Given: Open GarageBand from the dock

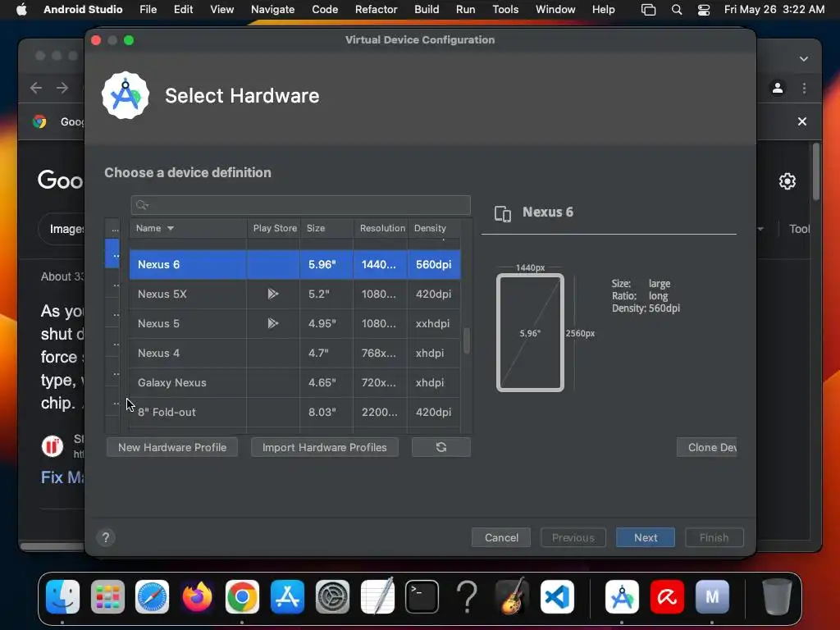Looking at the screenshot, I should 512,596.
